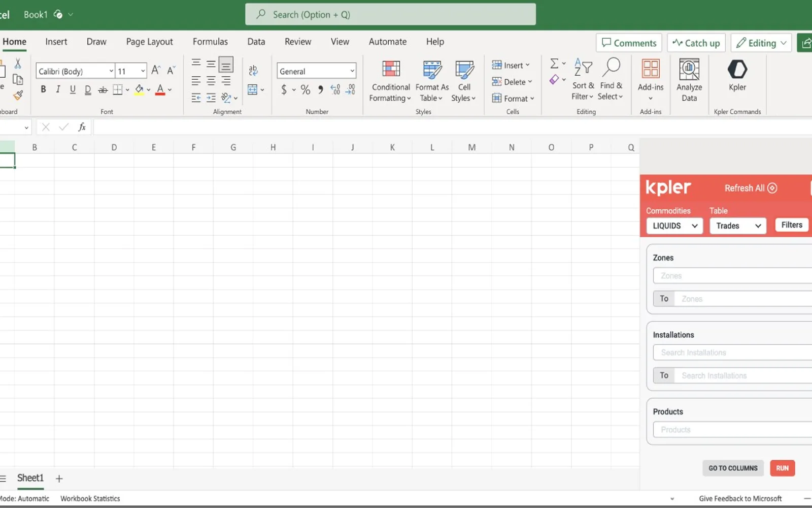The width and height of the screenshot is (812, 508).
Task: Open the Comments pane button
Action: (629, 43)
